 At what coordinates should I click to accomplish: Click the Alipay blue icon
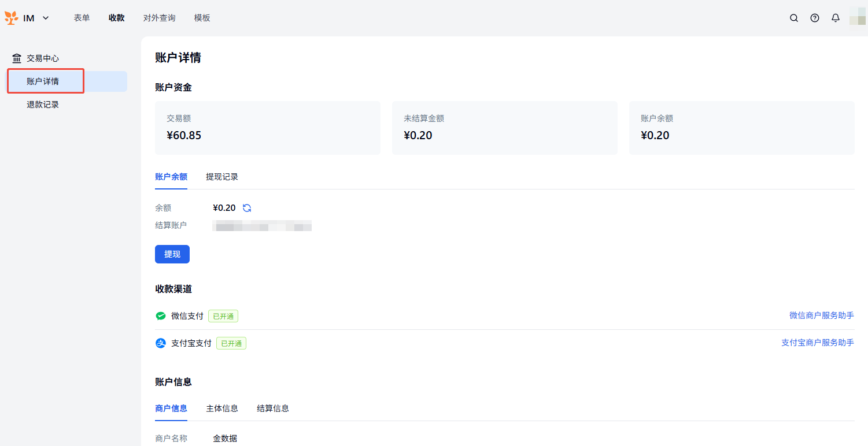(x=161, y=343)
